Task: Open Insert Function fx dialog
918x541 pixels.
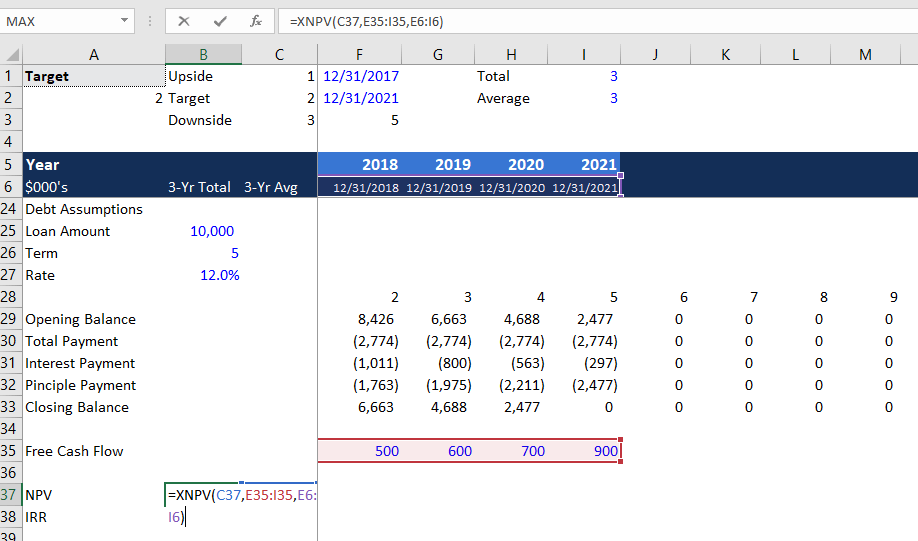Action: (256, 21)
